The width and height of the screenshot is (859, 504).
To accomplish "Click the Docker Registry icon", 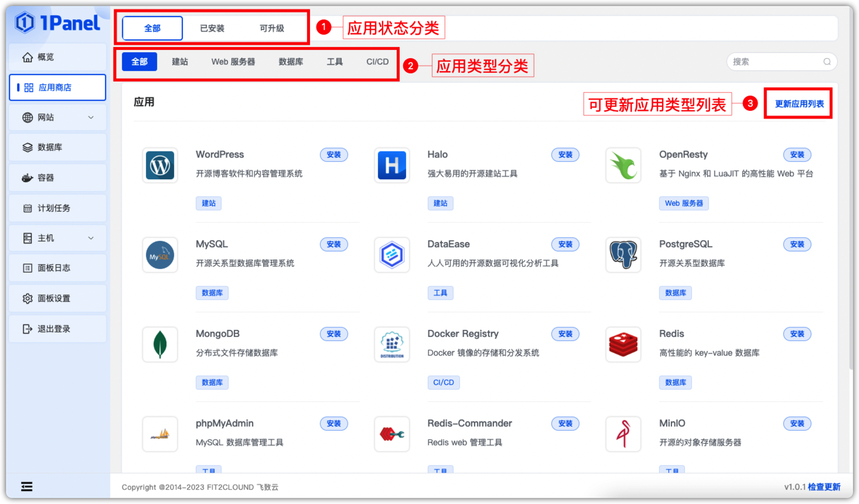I will (x=392, y=345).
